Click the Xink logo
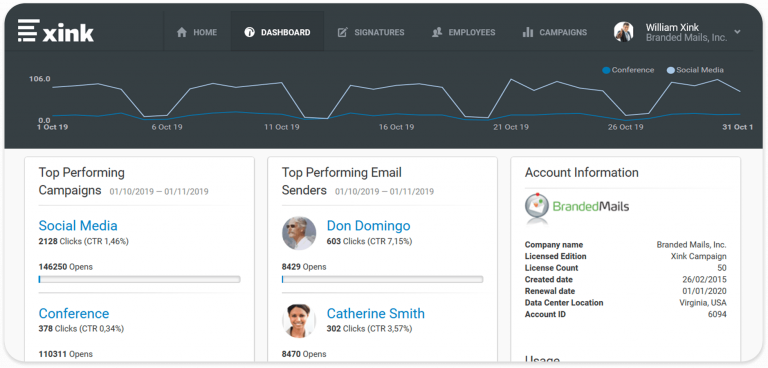Viewport: 768px width, 368px height. 56,31
